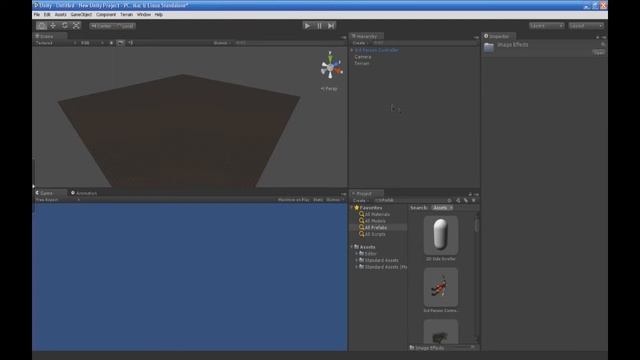
Task: Open the Edit menu
Action: click(x=47, y=14)
